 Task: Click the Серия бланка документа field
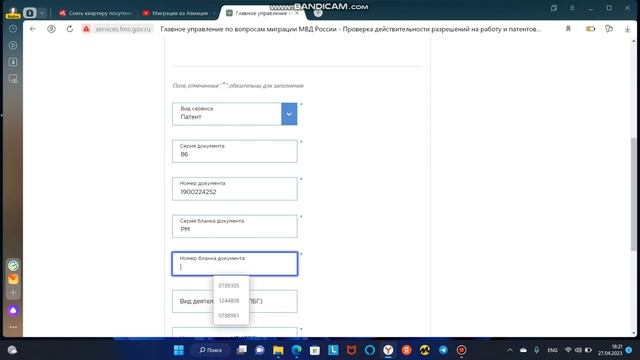pos(235,226)
